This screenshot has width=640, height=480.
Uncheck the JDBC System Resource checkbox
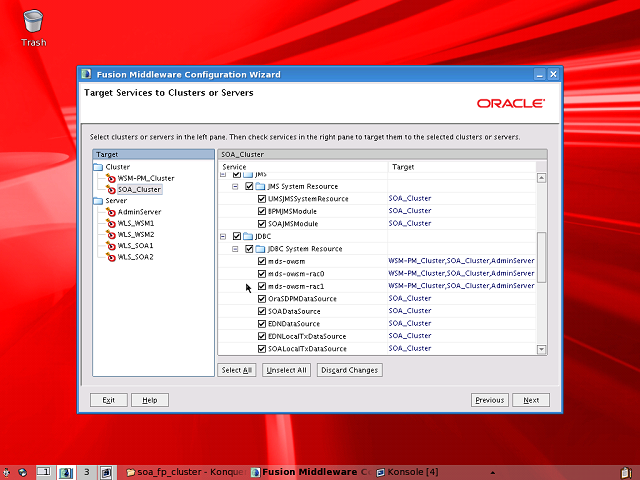point(249,249)
